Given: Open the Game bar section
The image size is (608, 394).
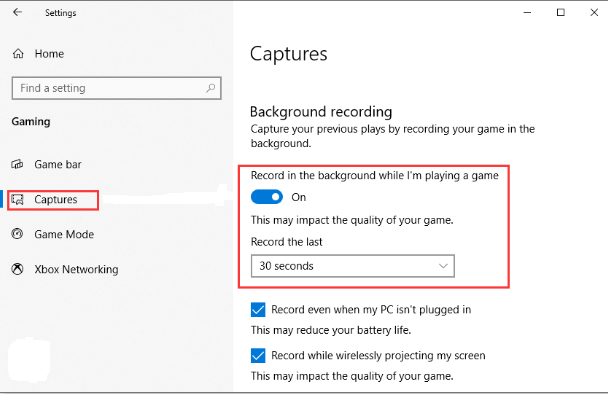Looking at the screenshot, I should (x=58, y=164).
